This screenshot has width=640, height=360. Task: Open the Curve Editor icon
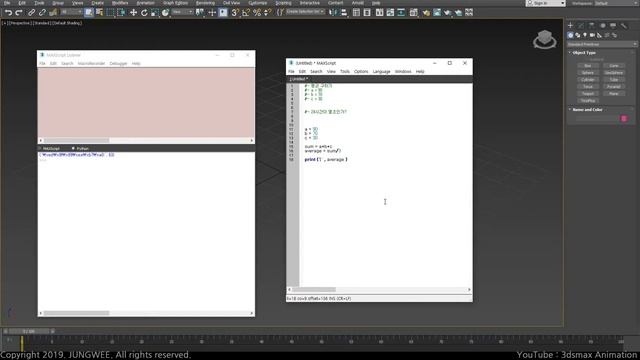(x=390, y=13)
